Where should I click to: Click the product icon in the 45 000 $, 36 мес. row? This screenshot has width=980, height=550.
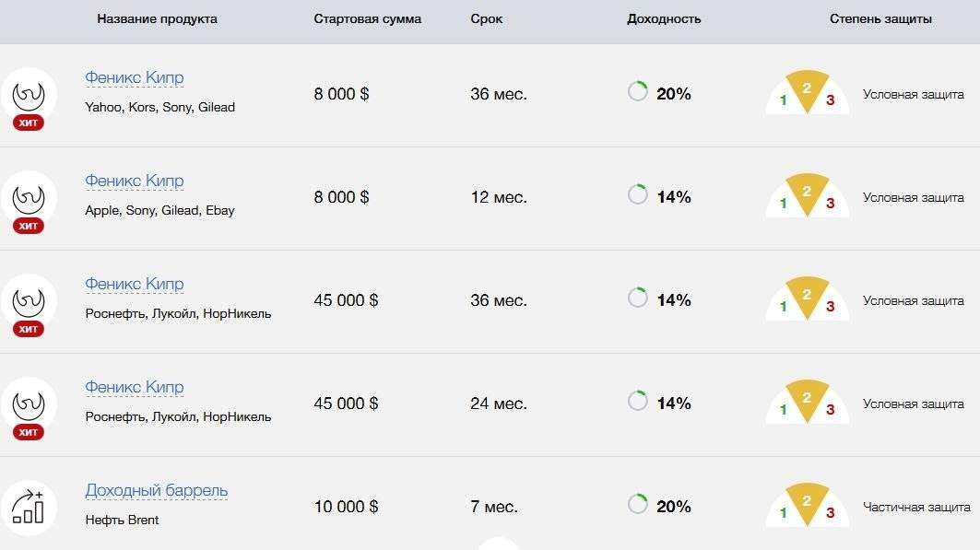point(30,299)
